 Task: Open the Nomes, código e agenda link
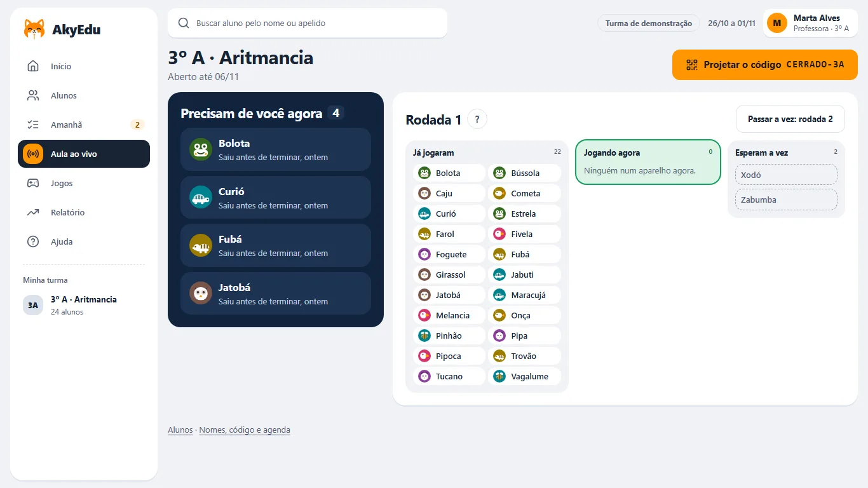pyautogui.click(x=245, y=430)
